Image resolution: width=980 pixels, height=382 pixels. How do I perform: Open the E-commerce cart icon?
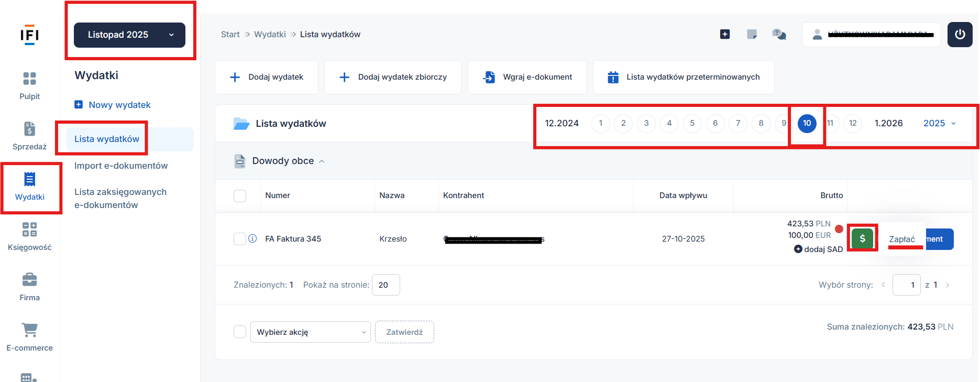[x=30, y=330]
